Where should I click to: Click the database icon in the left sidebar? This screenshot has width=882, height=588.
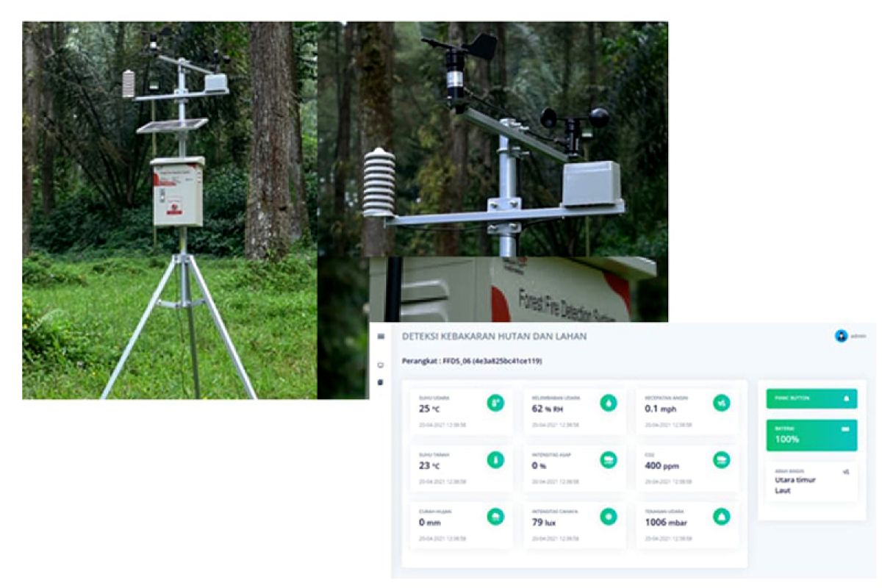pos(381,382)
